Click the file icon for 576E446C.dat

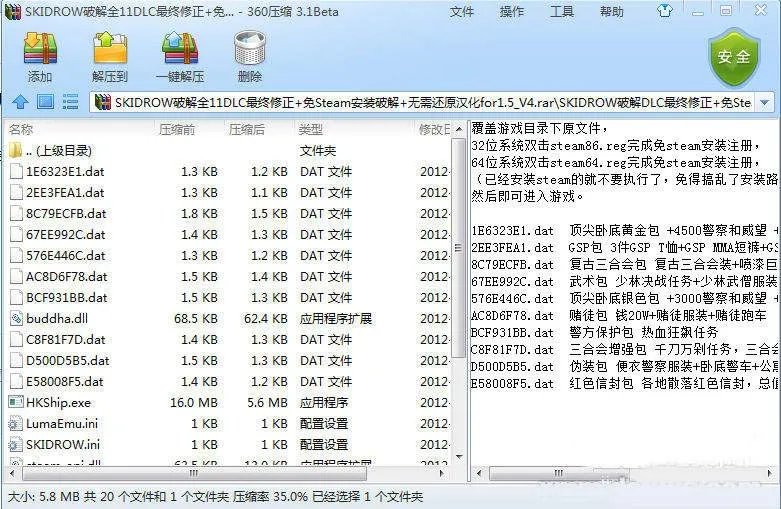(16, 255)
